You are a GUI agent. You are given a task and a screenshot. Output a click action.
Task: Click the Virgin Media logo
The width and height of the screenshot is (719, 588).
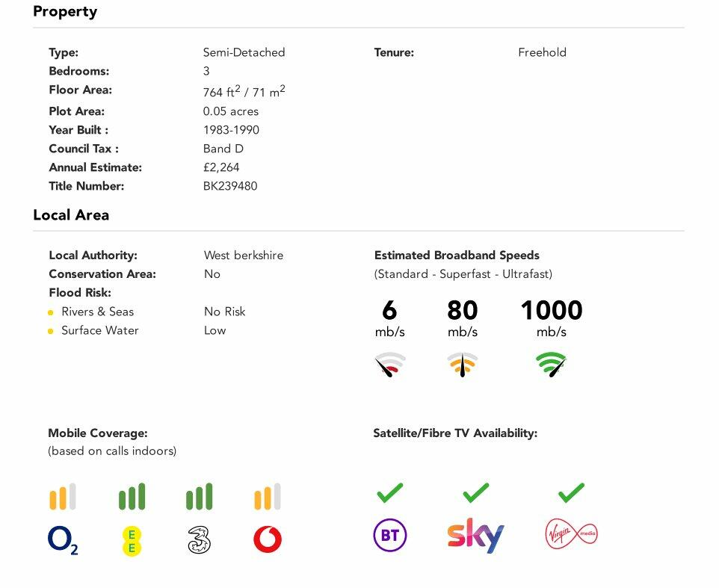(x=572, y=534)
